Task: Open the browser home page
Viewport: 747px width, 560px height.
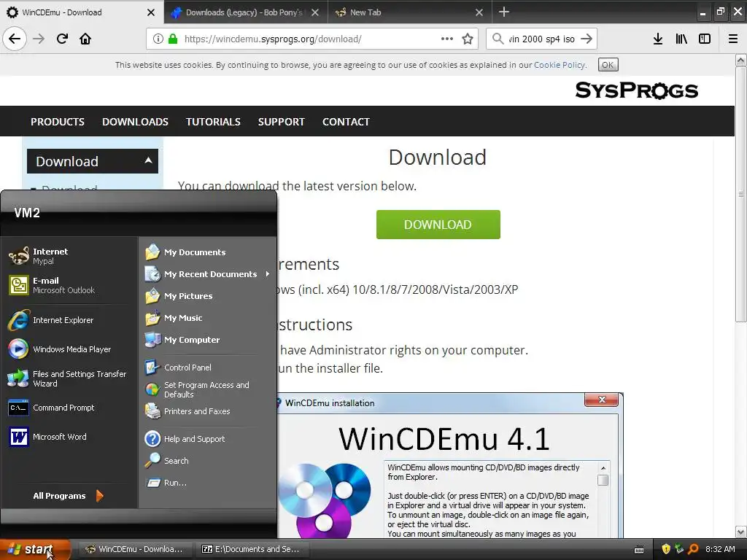Action: pos(85,39)
